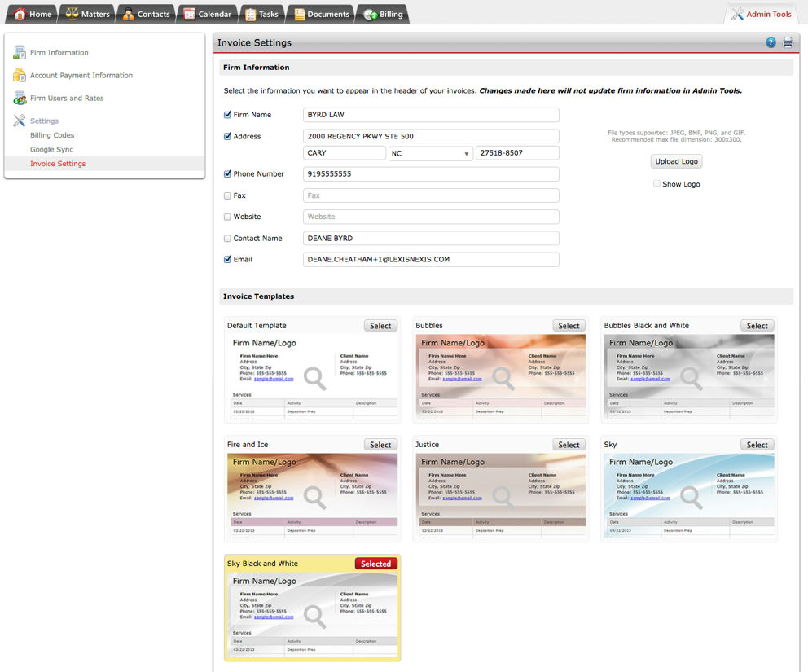Enable the Website checkbox

[x=227, y=217]
